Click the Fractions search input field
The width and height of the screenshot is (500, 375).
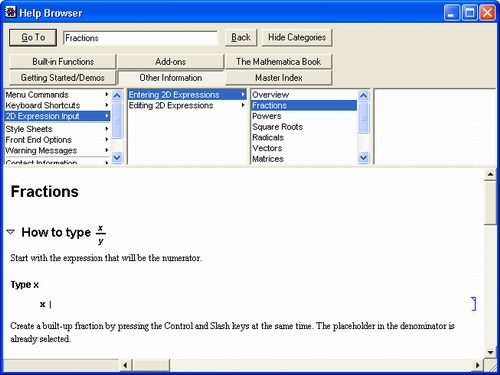(140, 38)
